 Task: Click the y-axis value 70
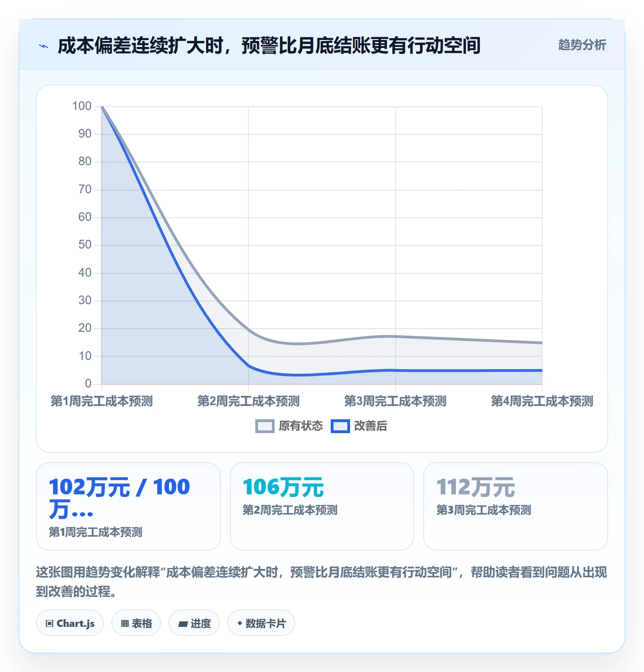pyautogui.click(x=85, y=190)
